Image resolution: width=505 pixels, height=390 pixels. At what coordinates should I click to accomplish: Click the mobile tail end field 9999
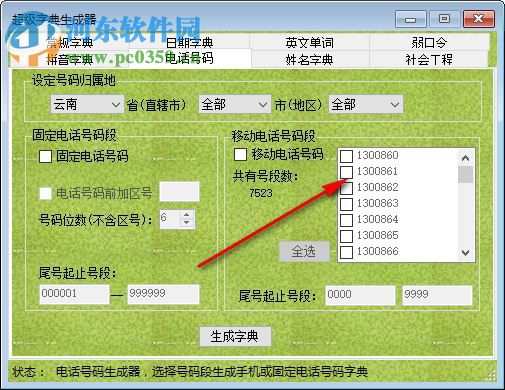(437, 295)
